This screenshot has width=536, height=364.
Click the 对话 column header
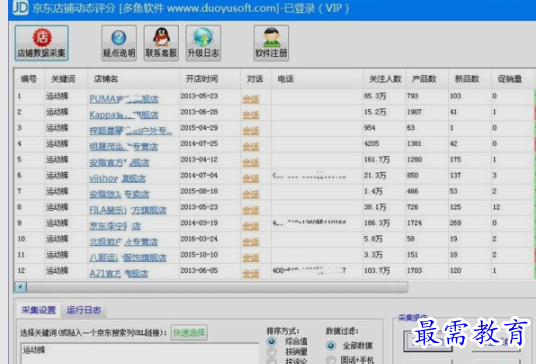pyautogui.click(x=255, y=79)
